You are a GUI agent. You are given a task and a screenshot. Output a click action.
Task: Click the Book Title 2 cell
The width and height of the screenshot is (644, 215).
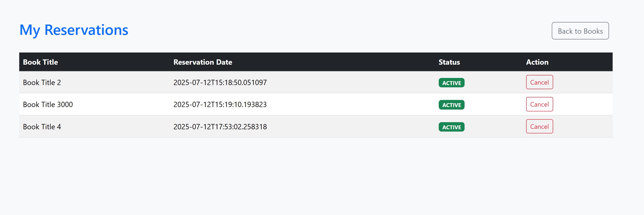click(x=42, y=83)
